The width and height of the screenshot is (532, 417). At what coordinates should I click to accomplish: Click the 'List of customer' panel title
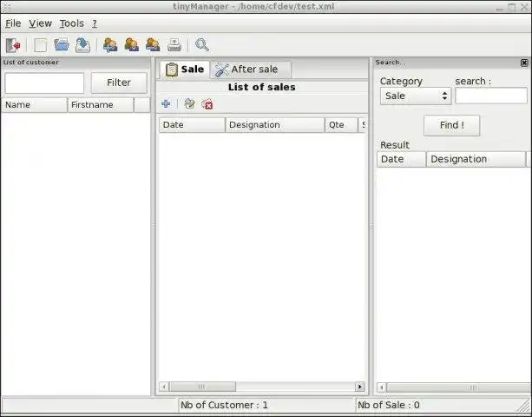(31, 63)
